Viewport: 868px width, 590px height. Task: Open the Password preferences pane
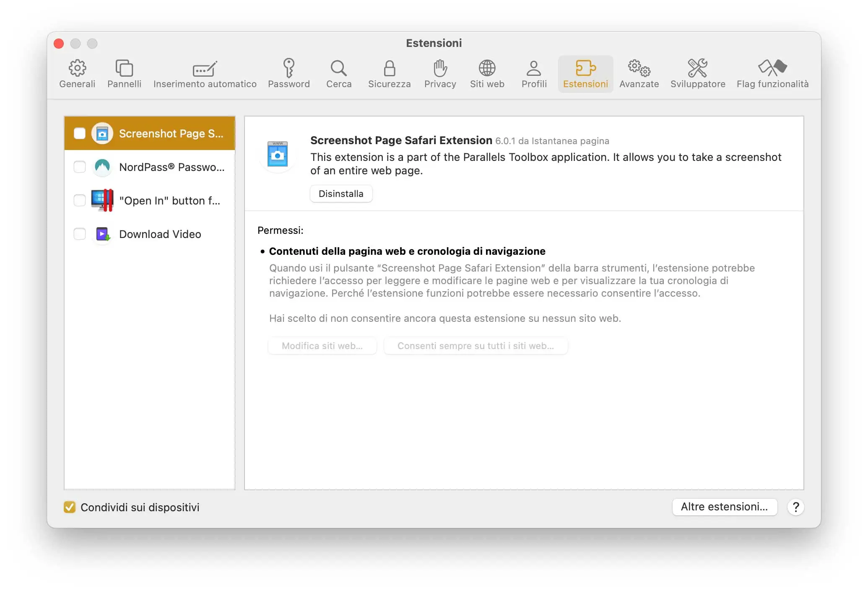(289, 74)
